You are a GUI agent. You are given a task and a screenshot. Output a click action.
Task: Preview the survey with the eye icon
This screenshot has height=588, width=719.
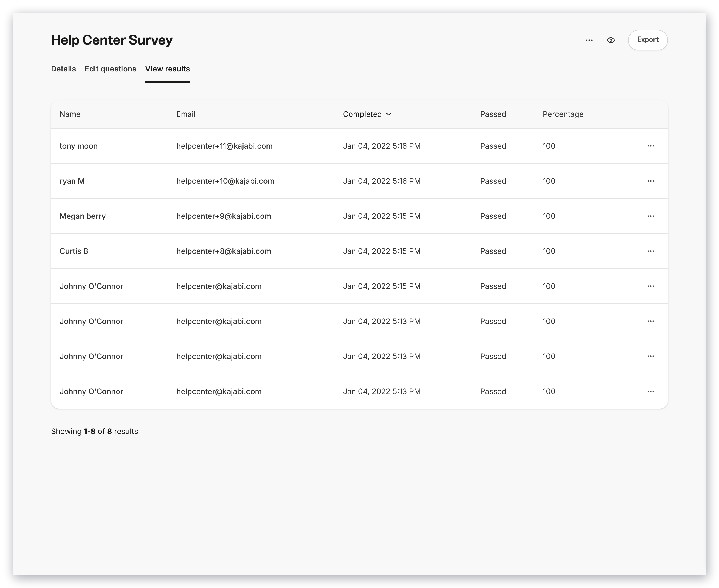[x=611, y=40]
